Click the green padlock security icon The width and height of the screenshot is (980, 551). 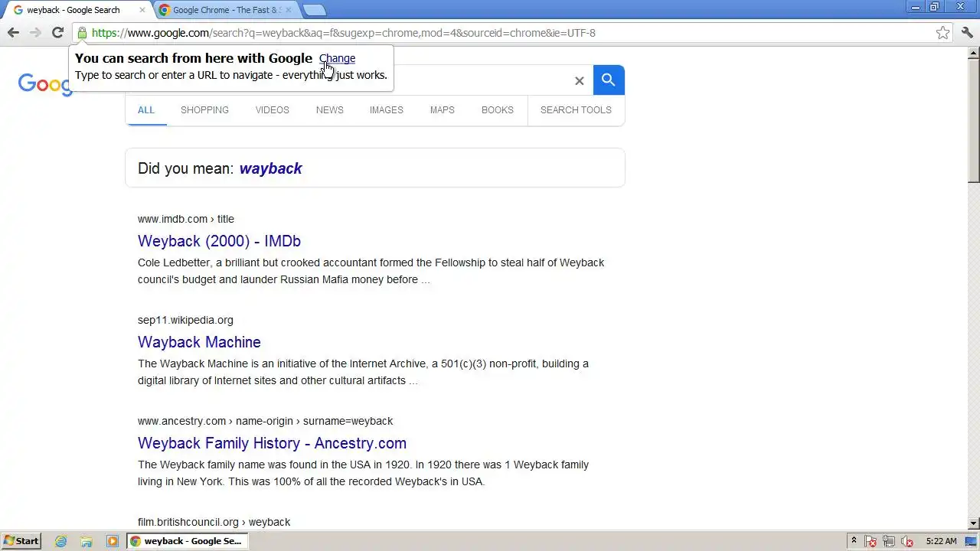pyautogui.click(x=82, y=33)
